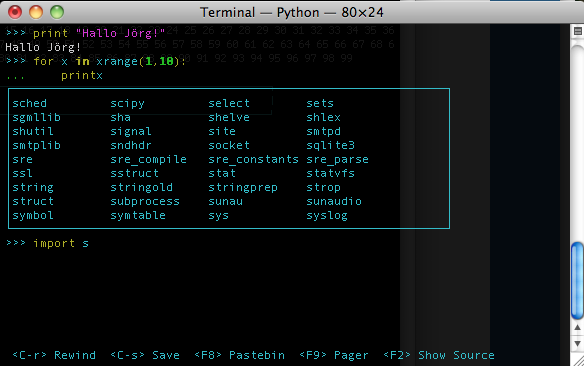584x366 pixels.
Task: Click 'stringprep' in completion list
Action: 243,188
